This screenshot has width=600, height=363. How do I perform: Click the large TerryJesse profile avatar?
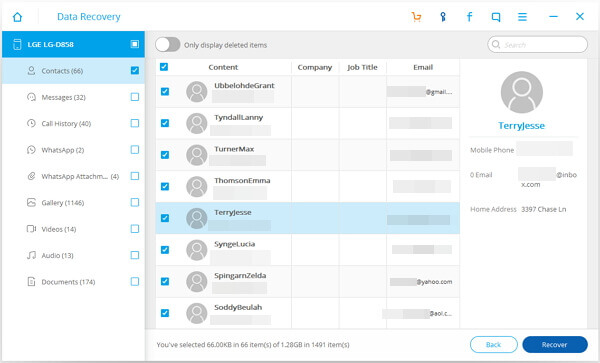coord(522,92)
